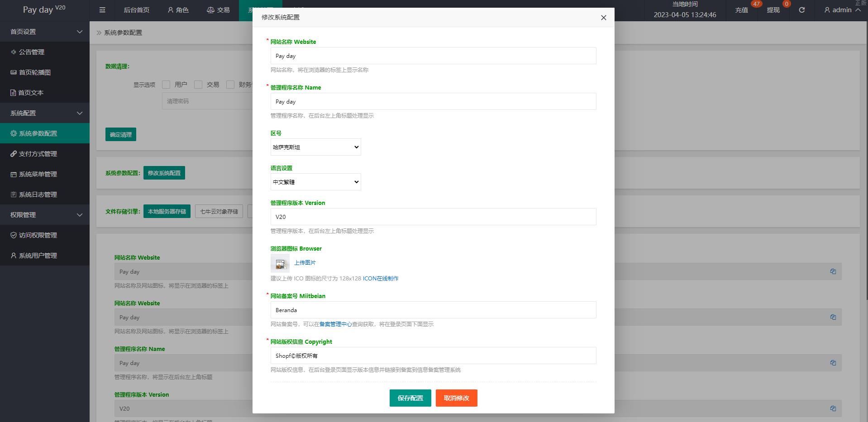Click the 取消修改 button
Screen dimensions: 868x422
(457, 398)
